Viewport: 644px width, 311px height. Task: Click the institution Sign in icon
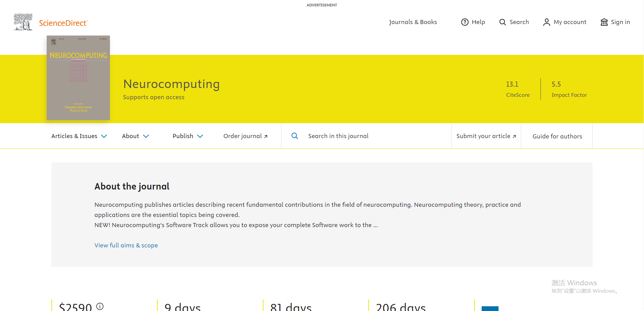pos(604,22)
